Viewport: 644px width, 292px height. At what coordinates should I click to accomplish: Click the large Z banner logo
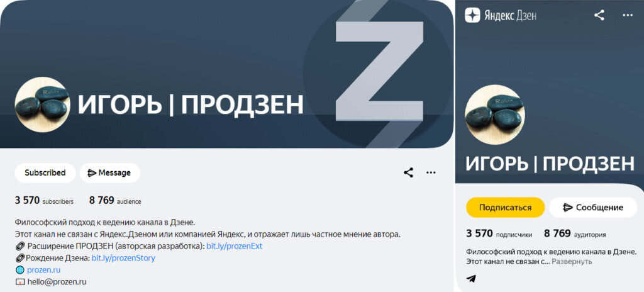click(379, 71)
